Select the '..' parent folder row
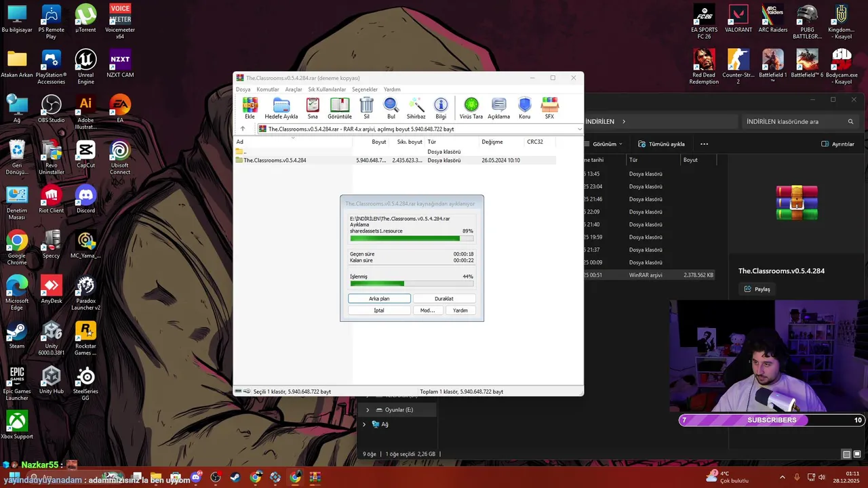The image size is (868, 488). point(395,152)
